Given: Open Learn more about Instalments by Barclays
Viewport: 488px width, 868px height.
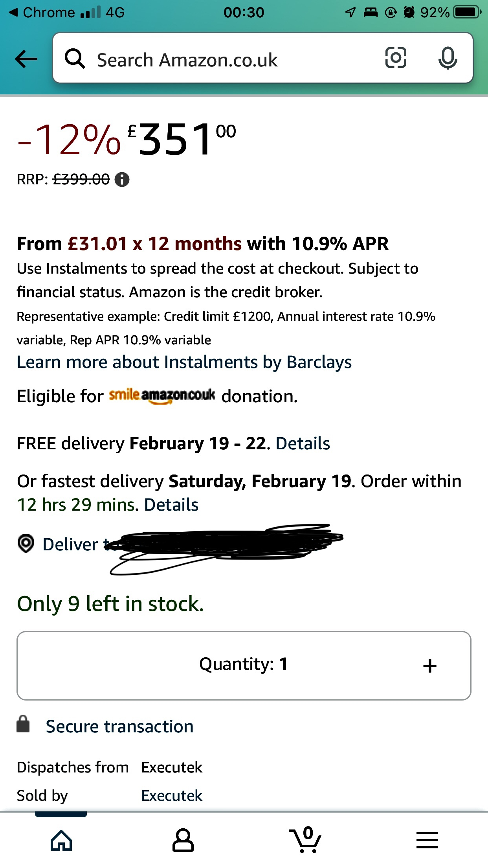Looking at the screenshot, I should point(184,362).
